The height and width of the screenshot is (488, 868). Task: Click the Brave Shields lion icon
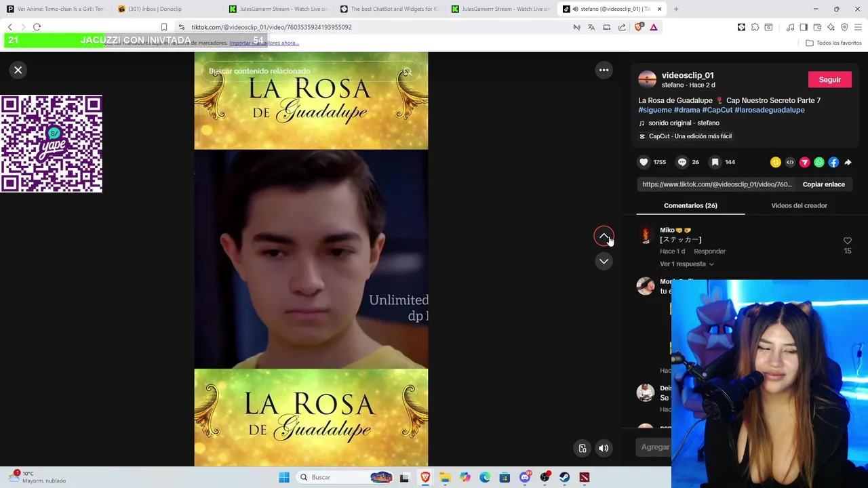tap(639, 27)
